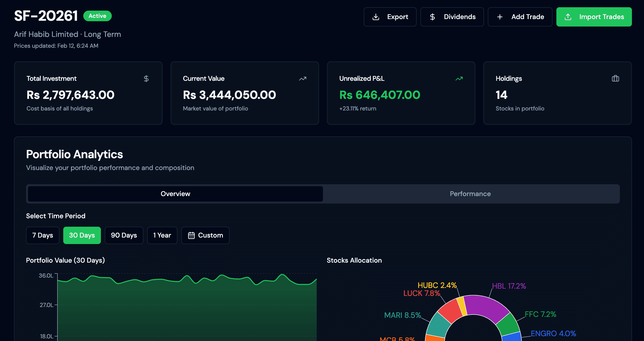This screenshot has height=341, width=644.
Task: Click the green trend icon on Unrealized P&L
Action: (459, 78)
